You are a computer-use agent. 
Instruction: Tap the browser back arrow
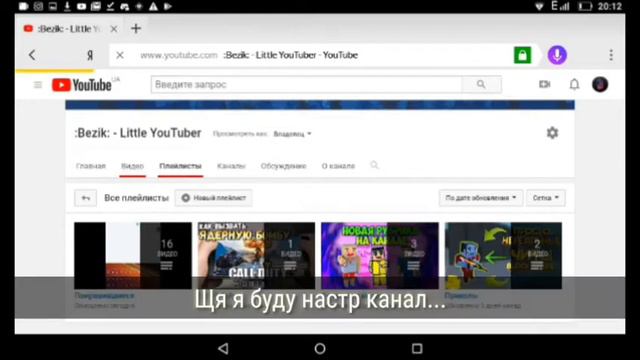(x=32, y=55)
